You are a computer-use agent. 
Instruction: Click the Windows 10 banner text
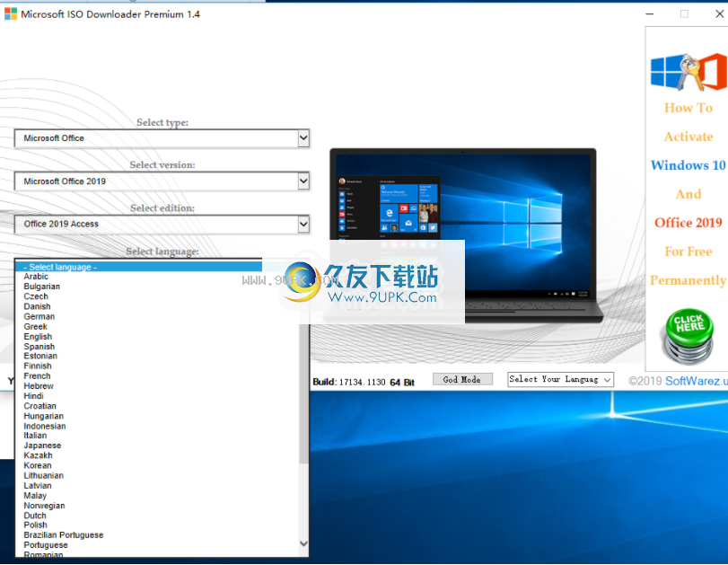[x=689, y=165]
